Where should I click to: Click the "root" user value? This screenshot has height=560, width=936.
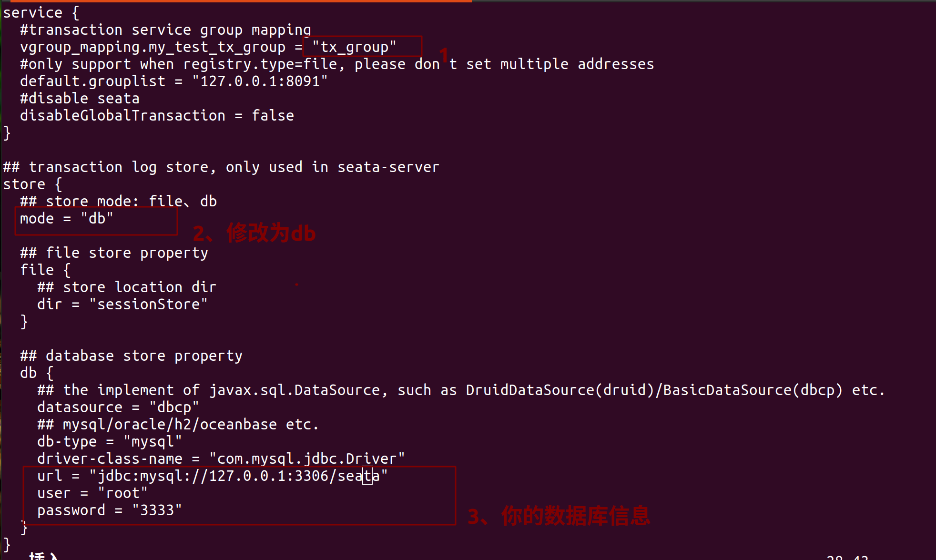pyautogui.click(x=123, y=493)
